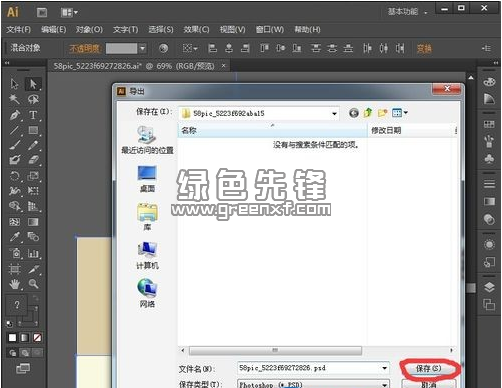The width and height of the screenshot is (502, 388).
Task: Expand the Save in folder dropdown
Action: (x=334, y=114)
